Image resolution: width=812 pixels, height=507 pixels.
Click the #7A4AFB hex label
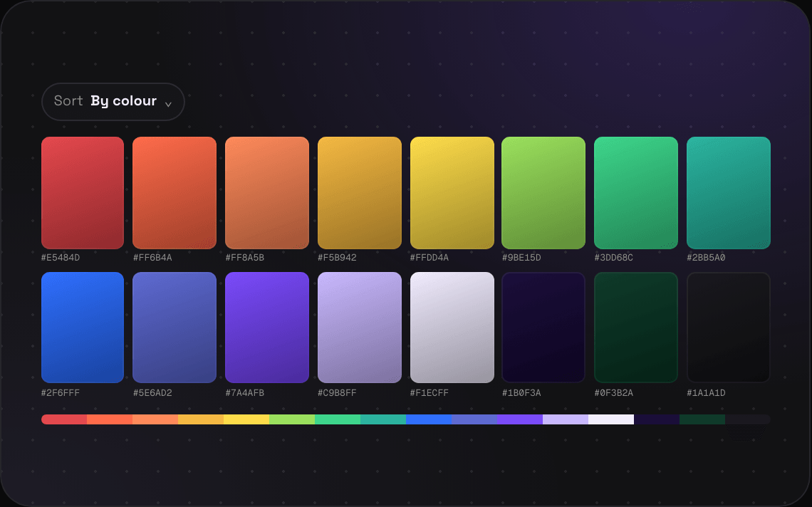(245, 392)
